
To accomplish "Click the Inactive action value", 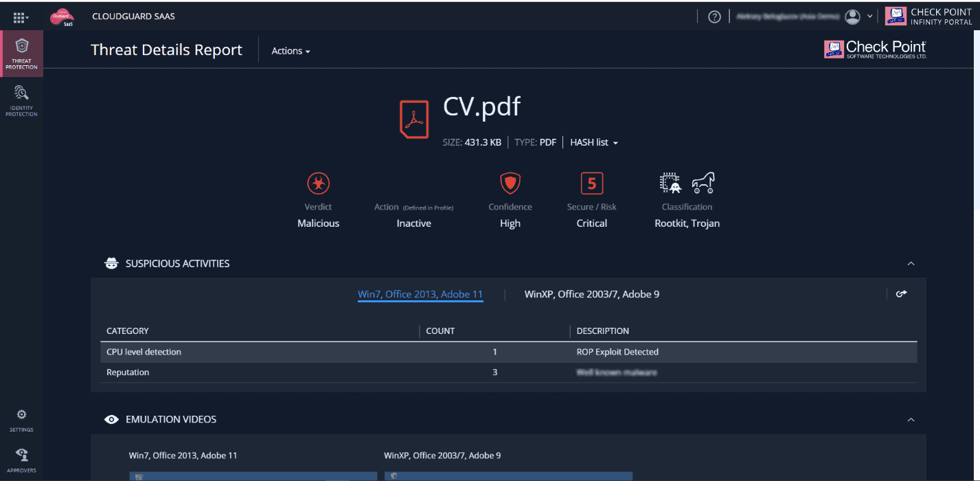I will 414,223.
